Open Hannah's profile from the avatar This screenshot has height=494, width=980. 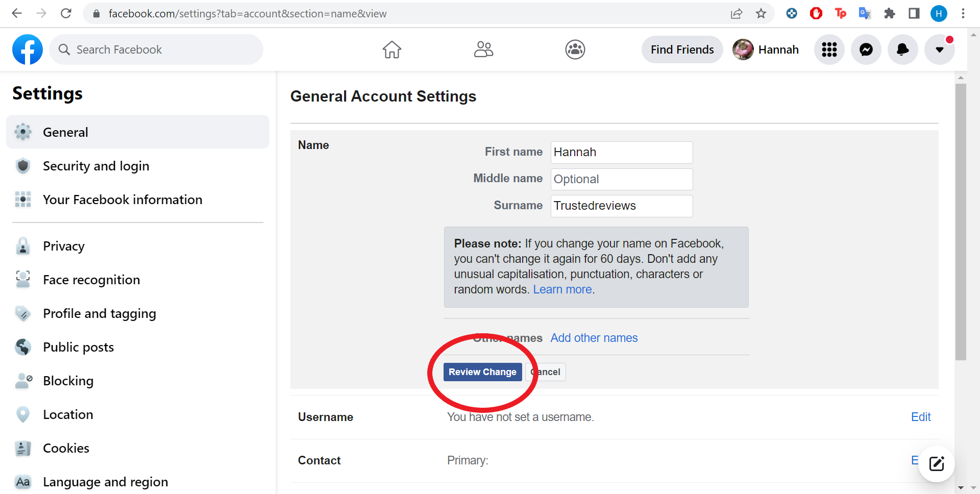coord(743,50)
